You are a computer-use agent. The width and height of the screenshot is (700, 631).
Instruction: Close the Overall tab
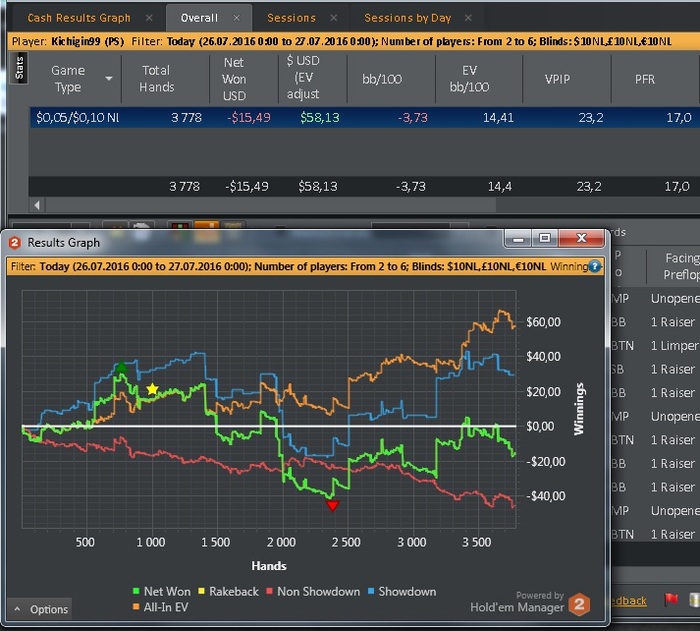pos(237,18)
